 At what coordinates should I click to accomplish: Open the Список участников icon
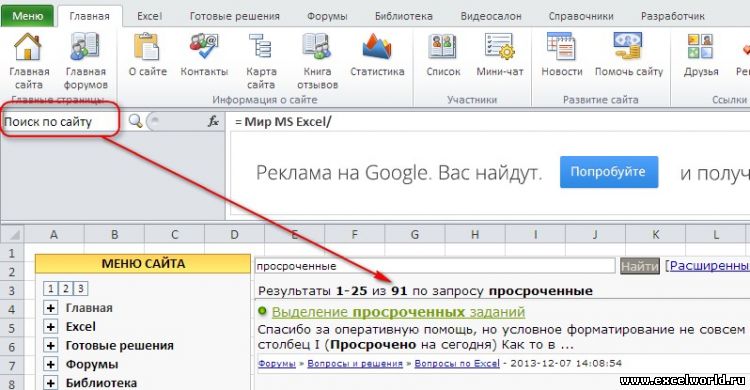pyautogui.click(x=443, y=47)
